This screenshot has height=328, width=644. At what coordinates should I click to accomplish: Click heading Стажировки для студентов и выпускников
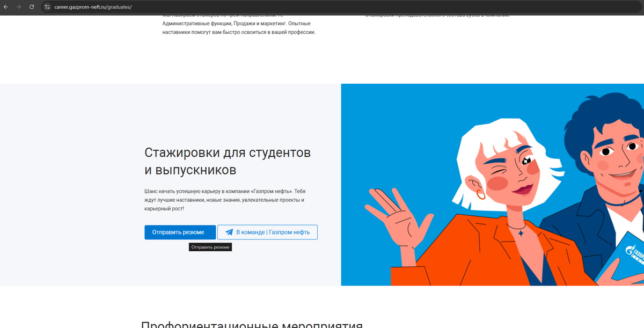228,161
